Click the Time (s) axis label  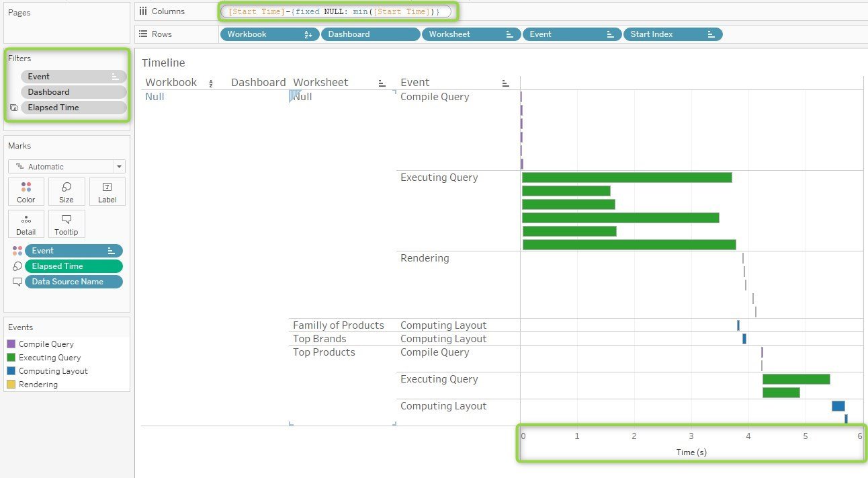coord(691,452)
